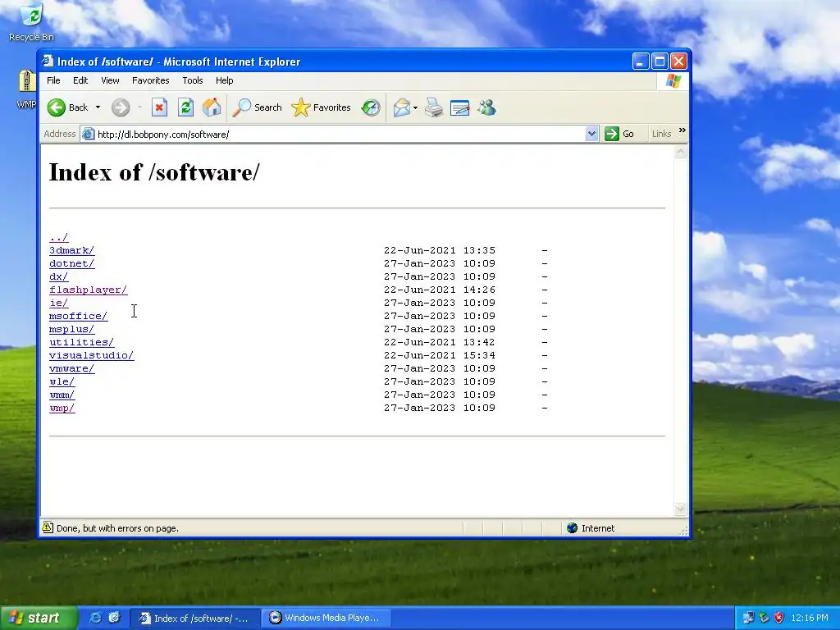Click the red security shield tray icon
840x630 pixels.
779,619
